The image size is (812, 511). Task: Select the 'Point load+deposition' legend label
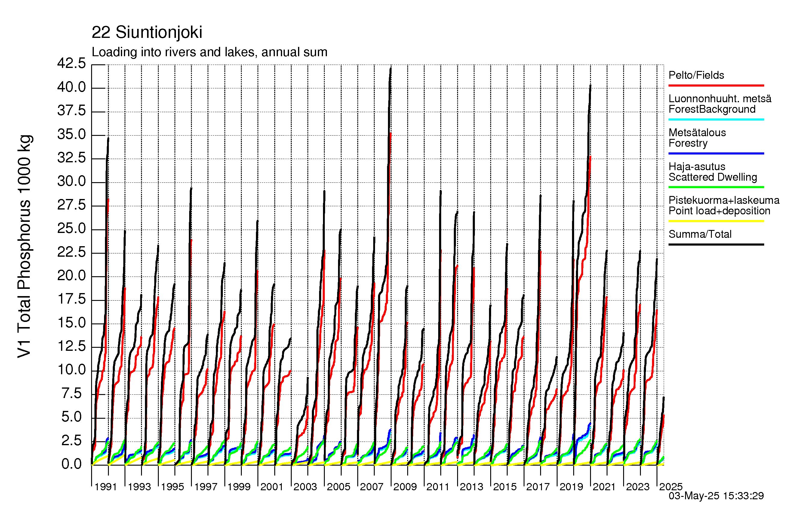[x=719, y=211]
